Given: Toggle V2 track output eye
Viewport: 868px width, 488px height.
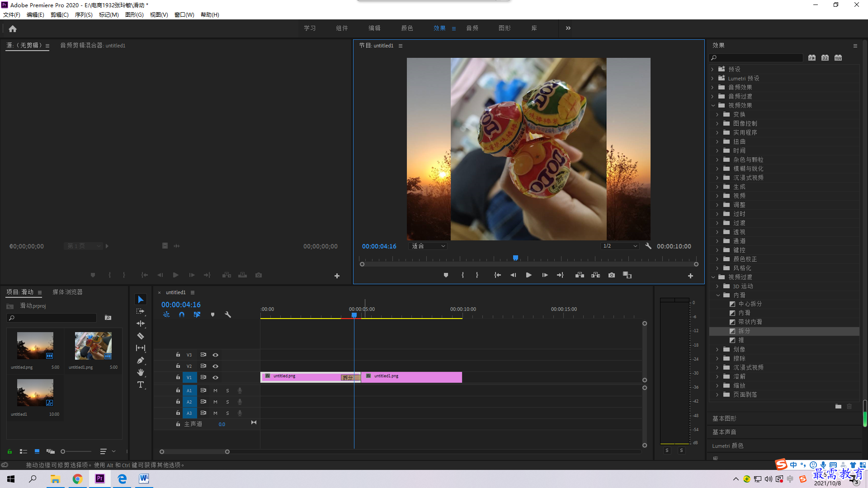Looking at the screenshot, I should point(216,366).
